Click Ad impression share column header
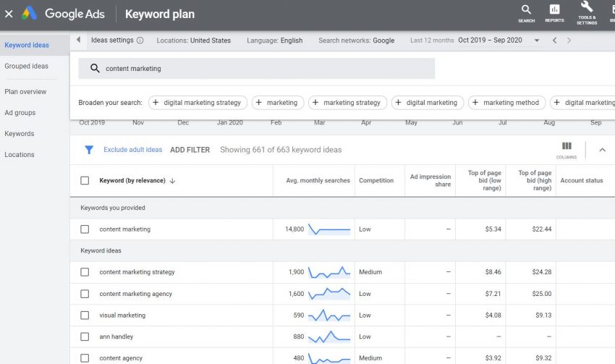Image resolution: width=615 pixels, height=364 pixels. [x=430, y=180]
